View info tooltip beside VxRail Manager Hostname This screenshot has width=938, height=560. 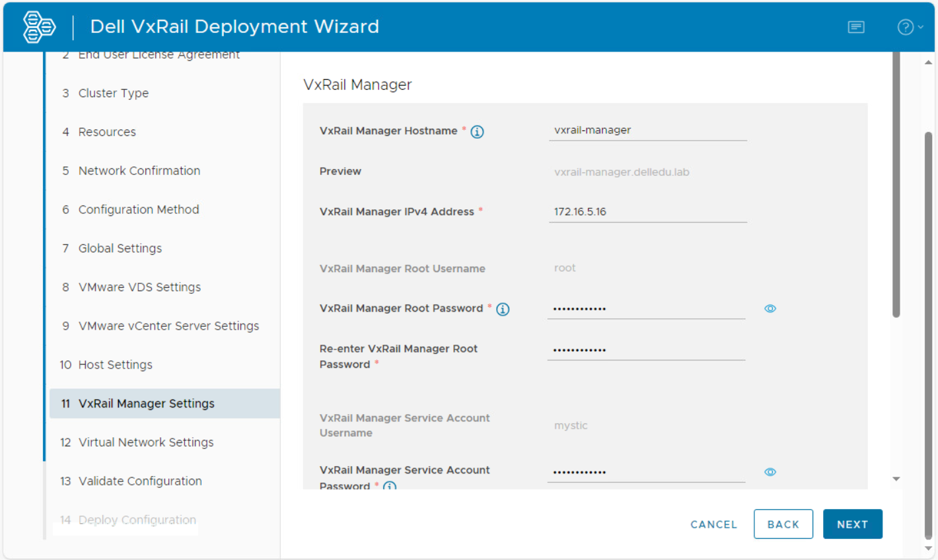coord(476,131)
